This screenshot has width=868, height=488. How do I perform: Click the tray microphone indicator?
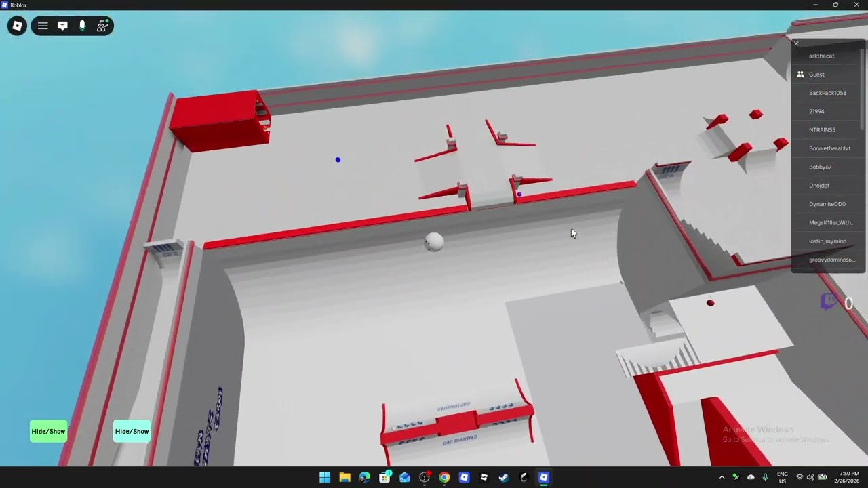click(766, 477)
